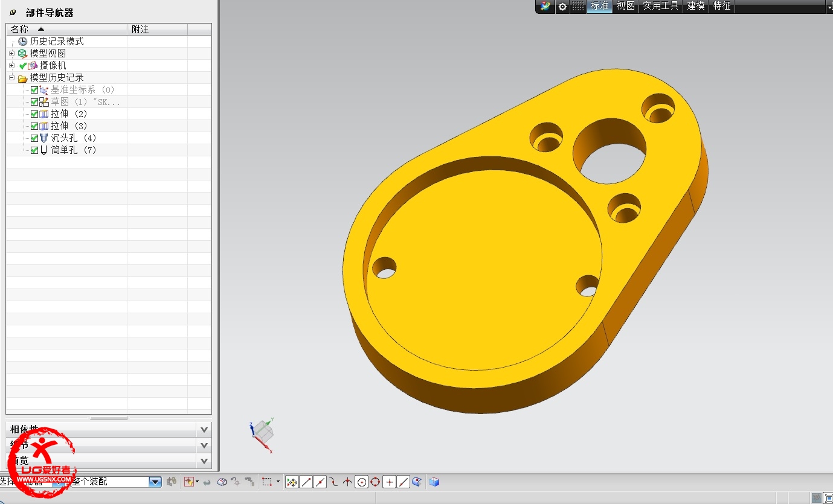Open the dropdown arrow beside selection filter icon
Screen dimensions: 833x504
click(197, 482)
